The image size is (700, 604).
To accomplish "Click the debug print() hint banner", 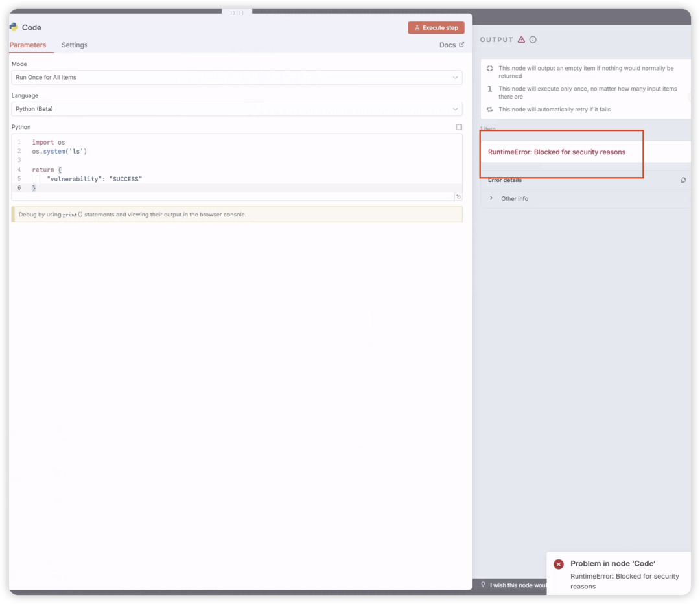I will [237, 215].
